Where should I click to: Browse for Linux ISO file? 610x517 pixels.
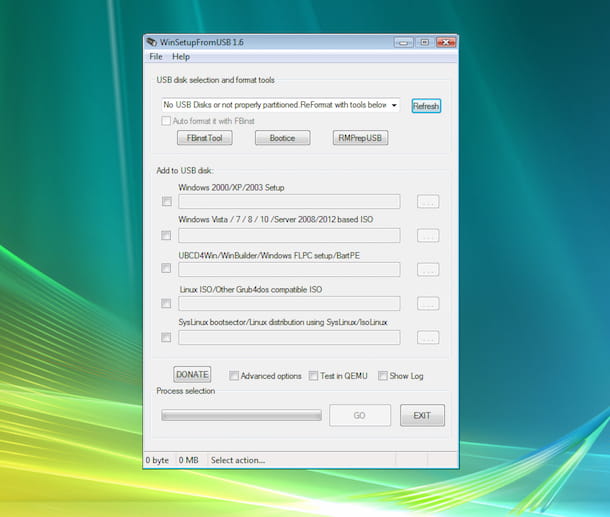(428, 303)
